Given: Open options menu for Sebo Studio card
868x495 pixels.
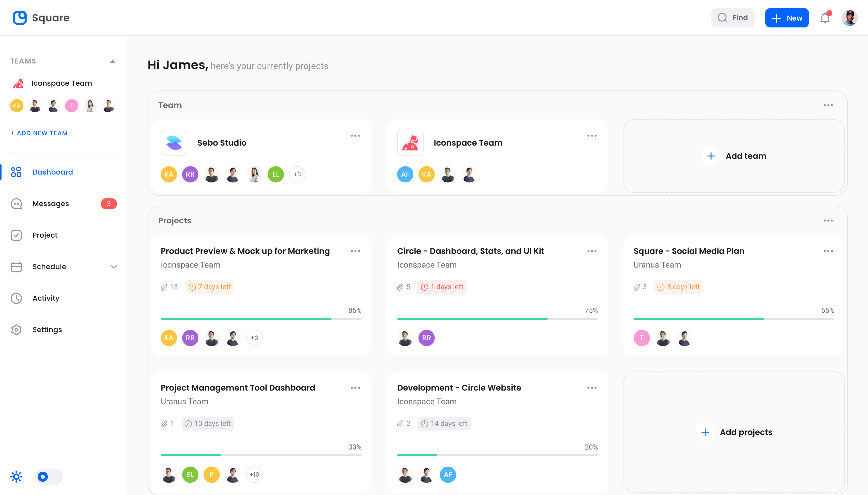Looking at the screenshot, I should (355, 136).
